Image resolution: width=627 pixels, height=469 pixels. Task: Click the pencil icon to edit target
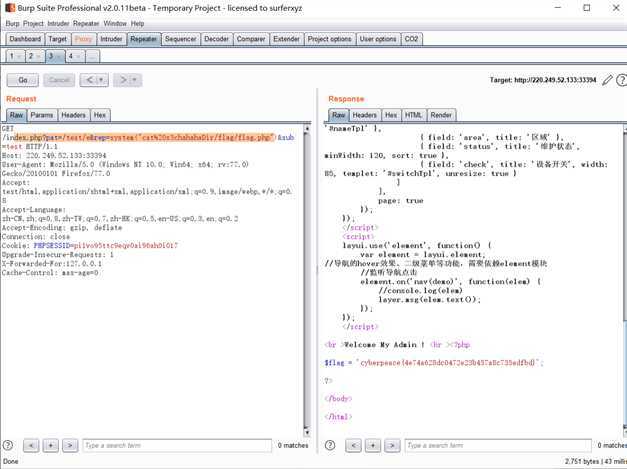tap(607, 80)
